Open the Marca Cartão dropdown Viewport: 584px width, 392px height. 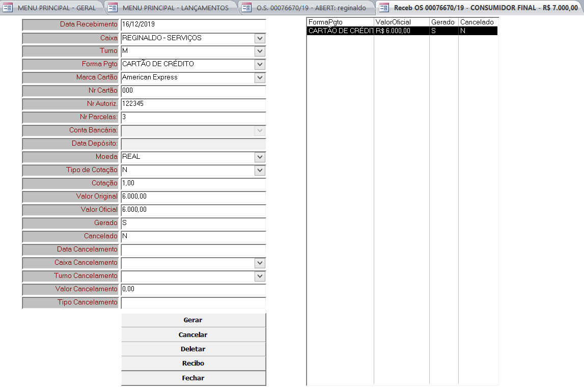point(260,78)
